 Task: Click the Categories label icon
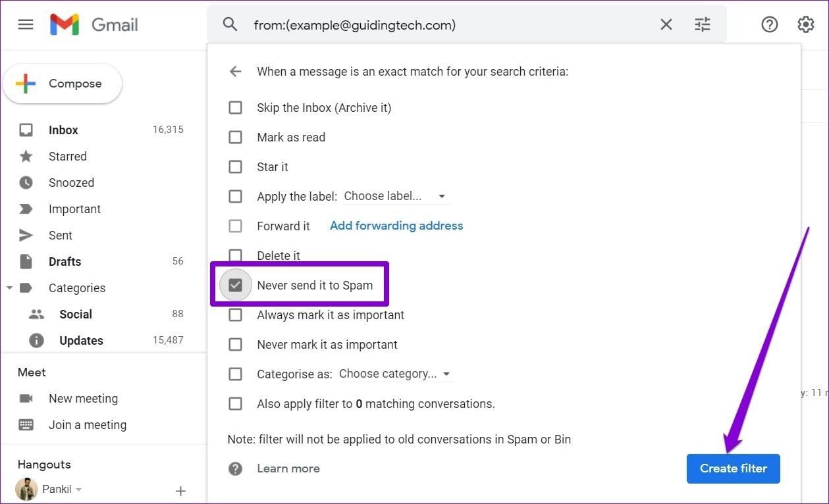click(26, 288)
